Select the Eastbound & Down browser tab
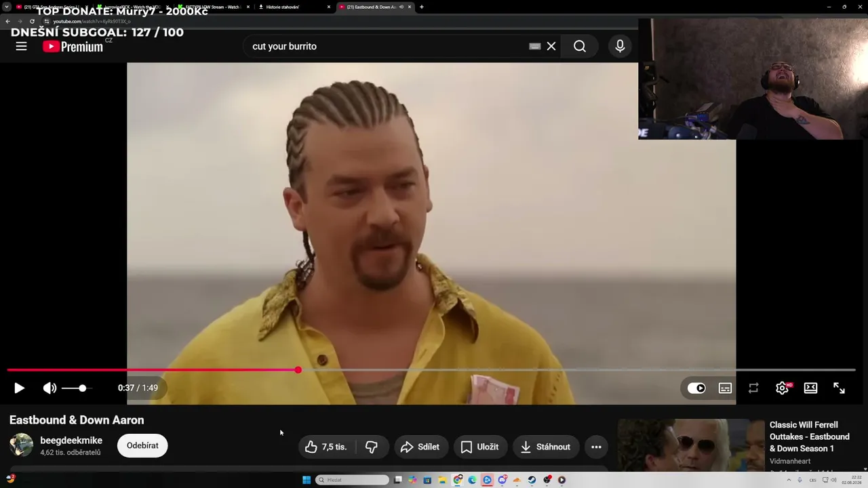 (375, 7)
